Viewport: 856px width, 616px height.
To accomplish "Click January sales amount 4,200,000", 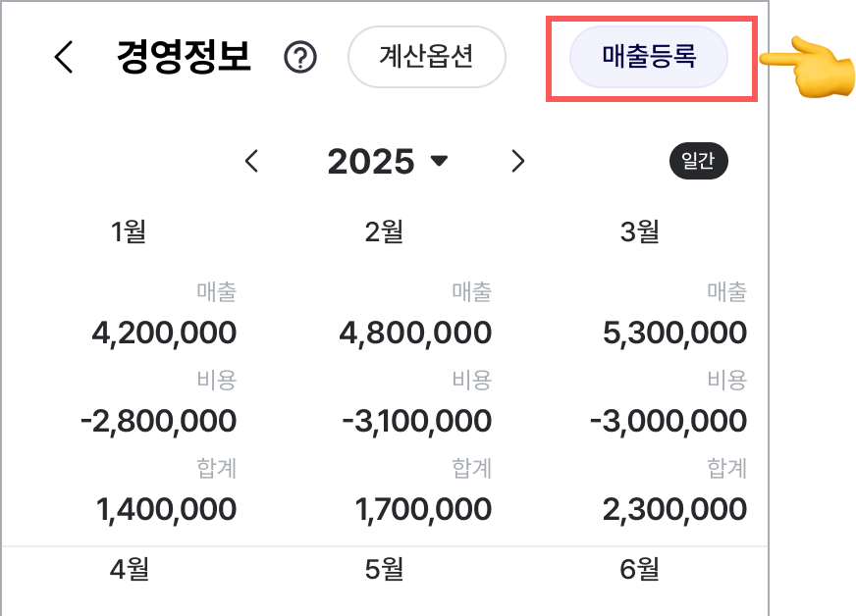I will pos(164,333).
